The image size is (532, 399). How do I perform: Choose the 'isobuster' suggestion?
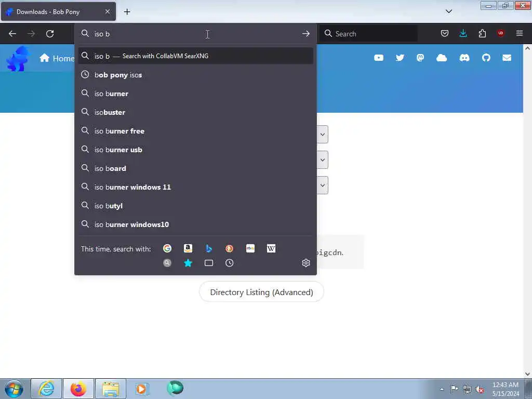pos(195,112)
